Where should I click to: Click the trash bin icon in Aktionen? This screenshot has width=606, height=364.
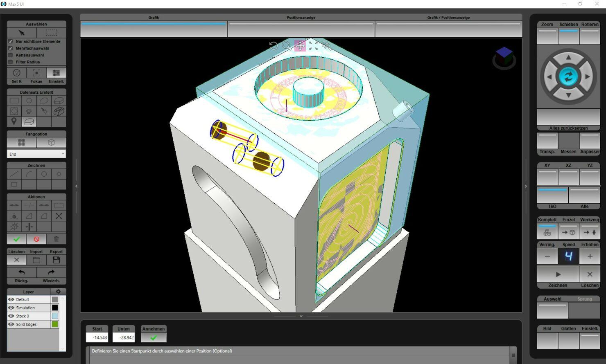(57, 239)
